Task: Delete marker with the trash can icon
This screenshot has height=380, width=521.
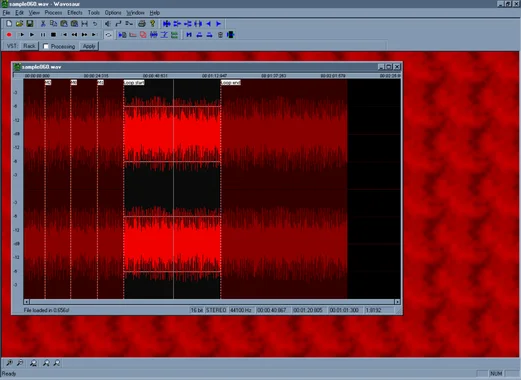Action: [x=220, y=35]
